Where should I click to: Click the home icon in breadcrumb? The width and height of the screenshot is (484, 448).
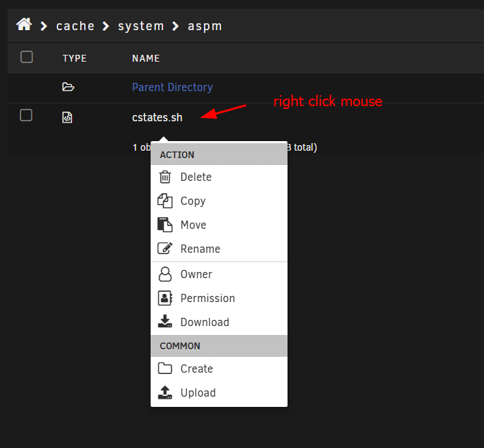(24, 25)
